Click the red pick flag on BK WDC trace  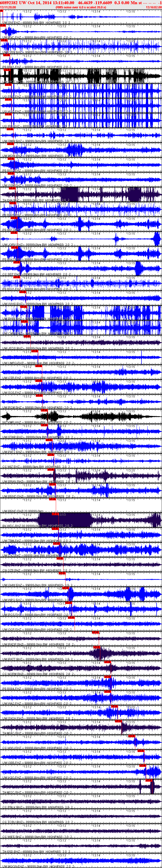click(55, 514)
